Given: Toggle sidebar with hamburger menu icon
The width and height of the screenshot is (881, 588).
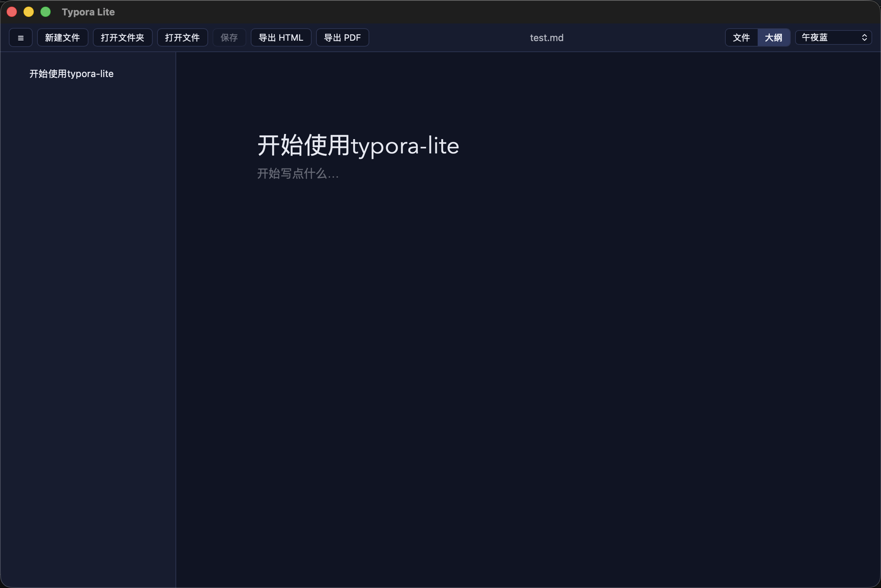Looking at the screenshot, I should (x=21, y=37).
